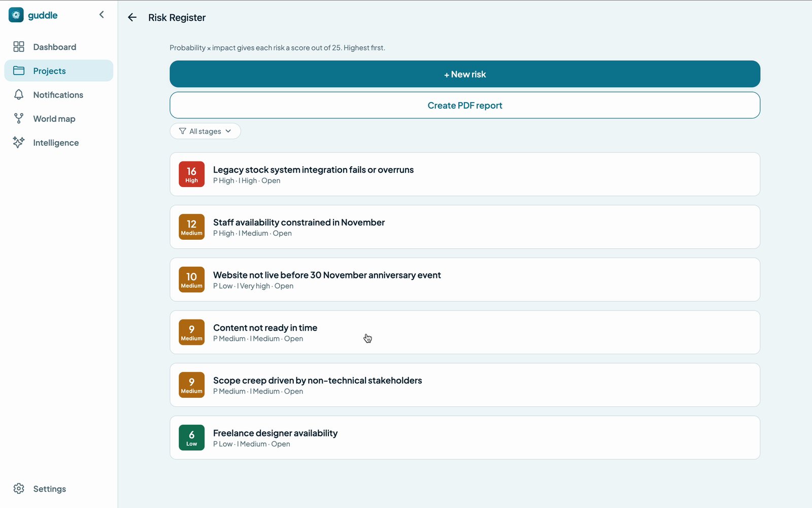Open World map in the sidebar
The image size is (812, 508).
59,118
